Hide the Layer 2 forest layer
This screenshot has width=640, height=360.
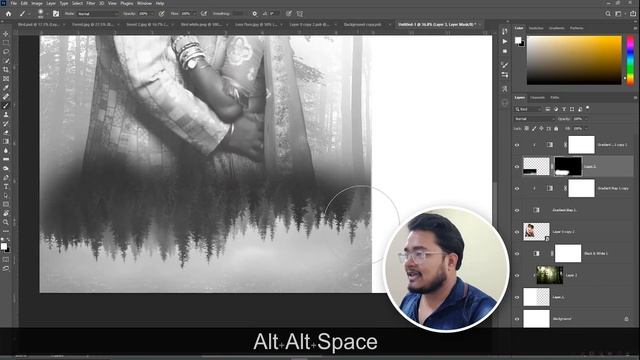coord(517,276)
